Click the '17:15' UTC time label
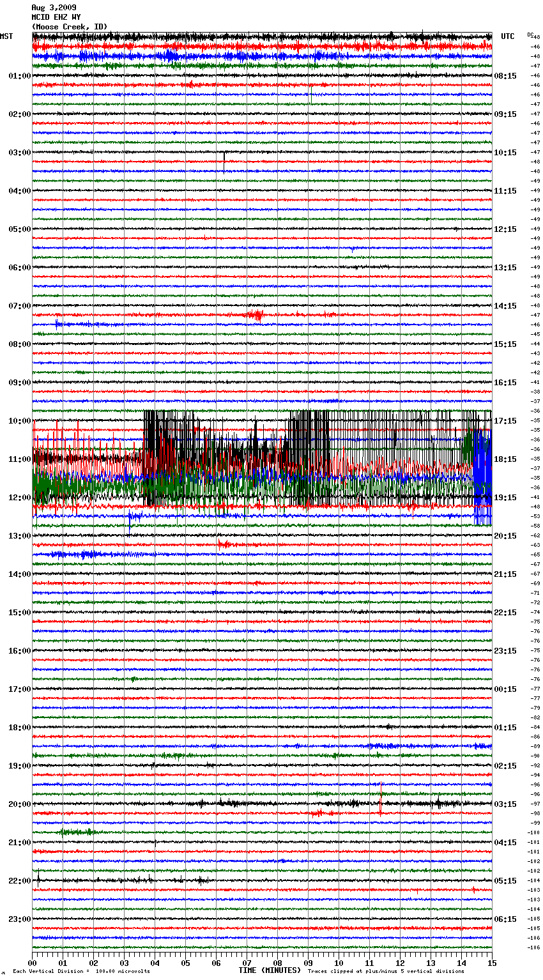Viewport: 543px width, 980px height. pyautogui.click(x=505, y=421)
